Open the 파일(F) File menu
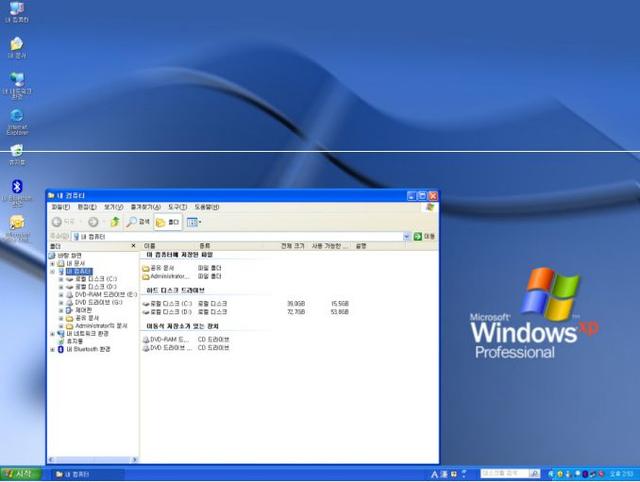Image resolution: width=640 pixels, height=482 pixels. [x=60, y=207]
